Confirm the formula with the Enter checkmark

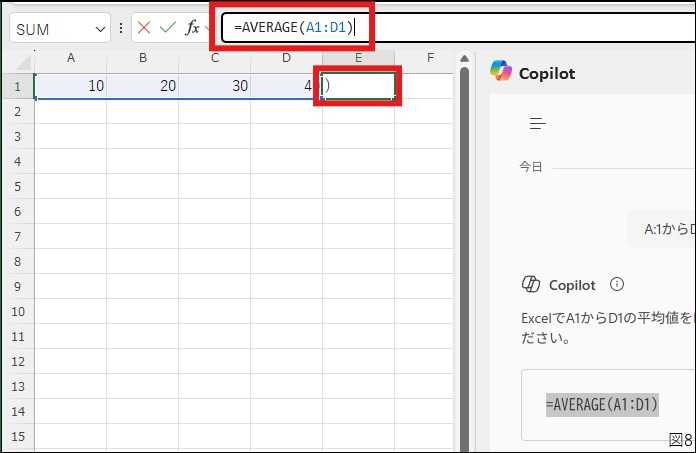[x=167, y=29]
